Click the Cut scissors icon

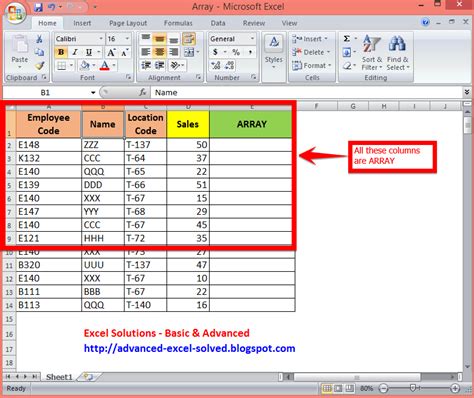pos(39,39)
